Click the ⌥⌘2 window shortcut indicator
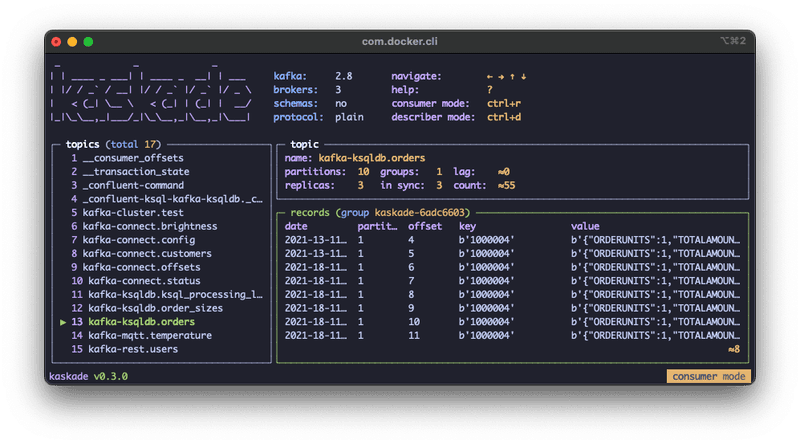The width and height of the screenshot is (800, 444). [733, 41]
